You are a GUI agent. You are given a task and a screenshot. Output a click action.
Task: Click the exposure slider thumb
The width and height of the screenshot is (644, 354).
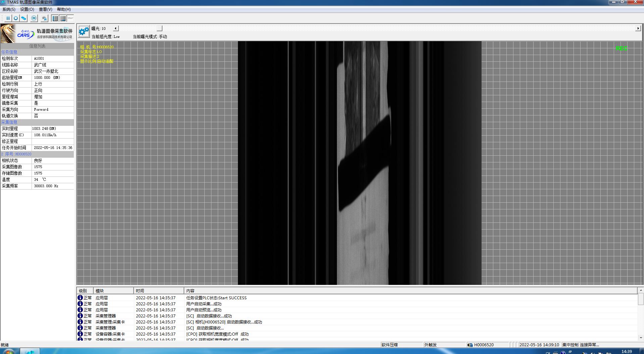click(x=159, y=29)
